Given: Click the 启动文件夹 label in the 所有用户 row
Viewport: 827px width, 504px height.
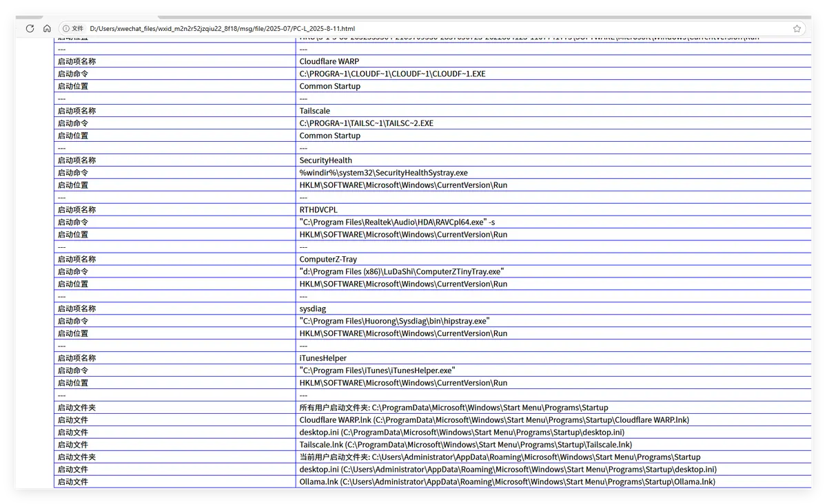Looking at the screenshot, I should 76,408.
